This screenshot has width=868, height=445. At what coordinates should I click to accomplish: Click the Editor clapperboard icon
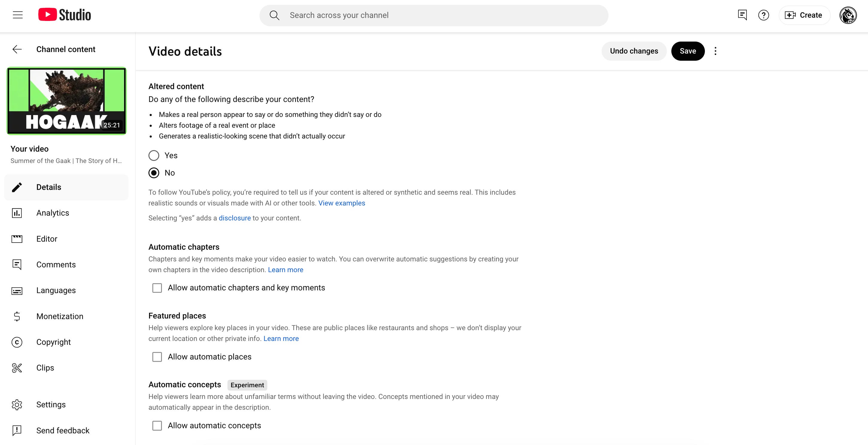click(x=17, y=239)
